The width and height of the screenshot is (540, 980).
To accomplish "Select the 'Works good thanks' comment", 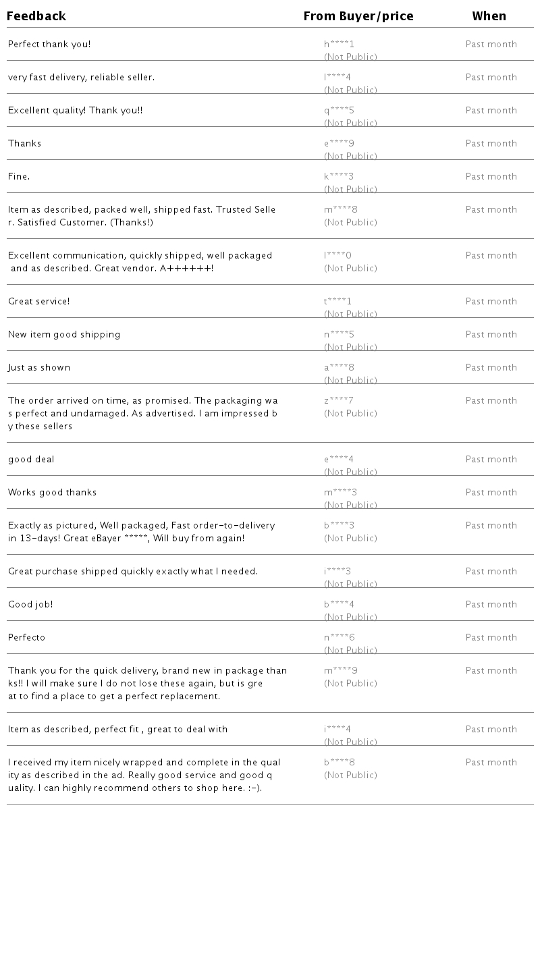I will [53, 493].
